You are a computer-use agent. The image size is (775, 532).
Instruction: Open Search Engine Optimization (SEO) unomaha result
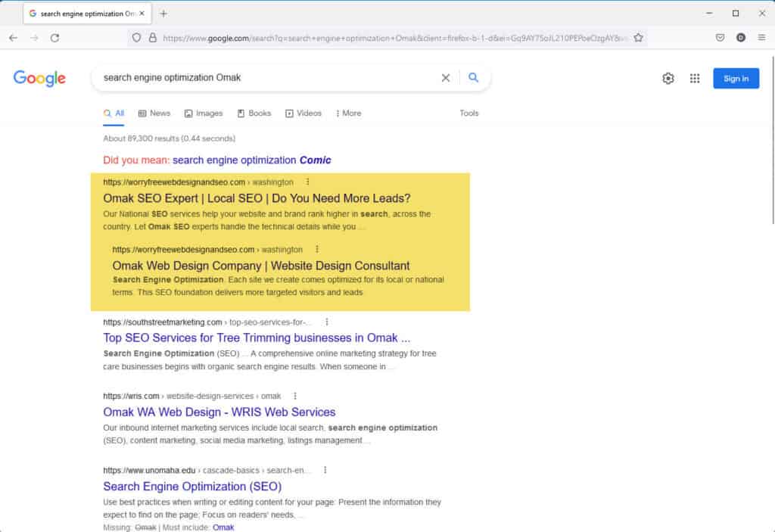click(x=192, y=487)
